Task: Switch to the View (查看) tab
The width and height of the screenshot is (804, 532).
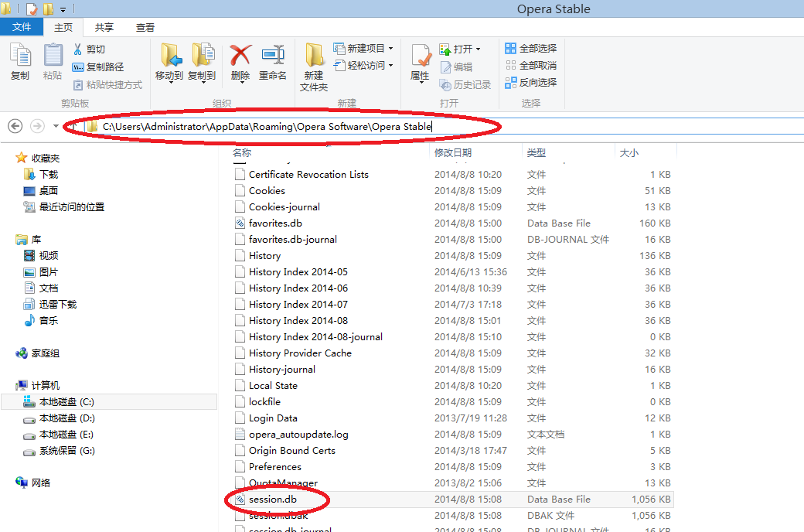Action: click(x=145, y=28)
